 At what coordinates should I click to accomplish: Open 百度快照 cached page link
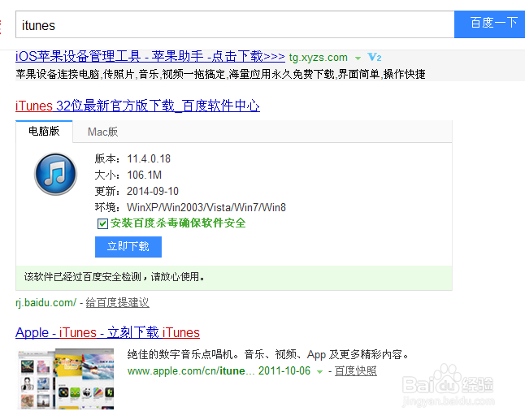coord(356,370)
